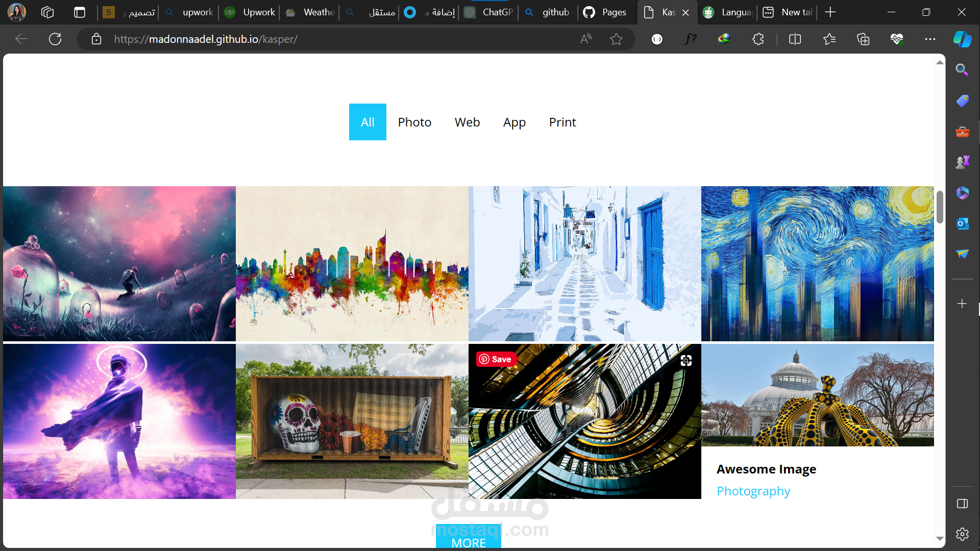Image resolution: width=980 pixels, height=551 pixels.
Task: Open the Collections icon in toolbar
Action: [x=863, y=39]
